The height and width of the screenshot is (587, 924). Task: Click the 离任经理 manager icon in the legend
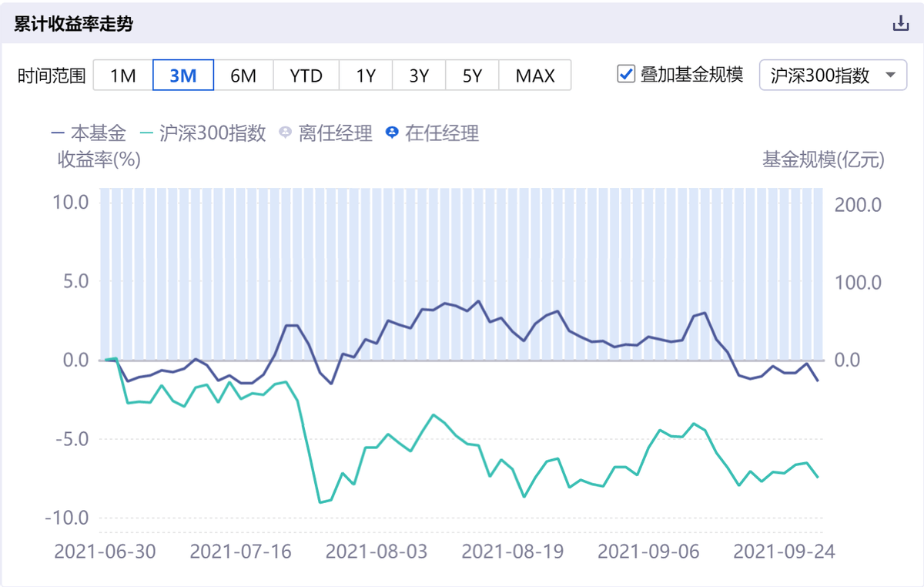284,133
